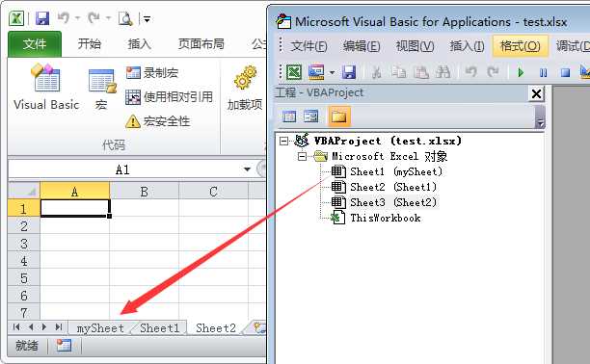Open 格式(O) menu in VBA editor
590x364 pixels.
pyautogui.click(x=520, y=46)
